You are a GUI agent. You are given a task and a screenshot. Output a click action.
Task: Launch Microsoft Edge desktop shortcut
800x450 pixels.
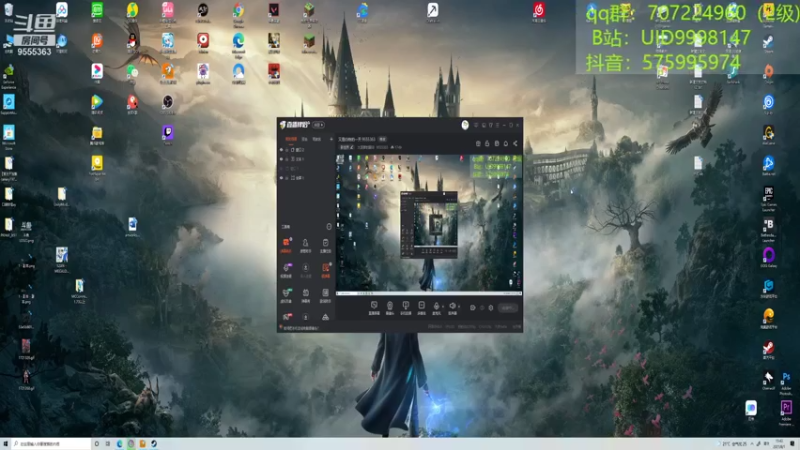pos(238,40)
